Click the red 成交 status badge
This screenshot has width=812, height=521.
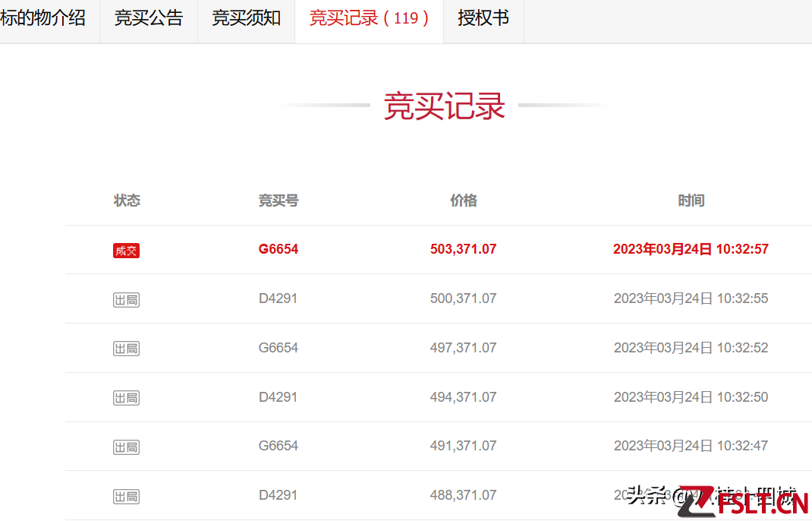(x=126, y=251)
